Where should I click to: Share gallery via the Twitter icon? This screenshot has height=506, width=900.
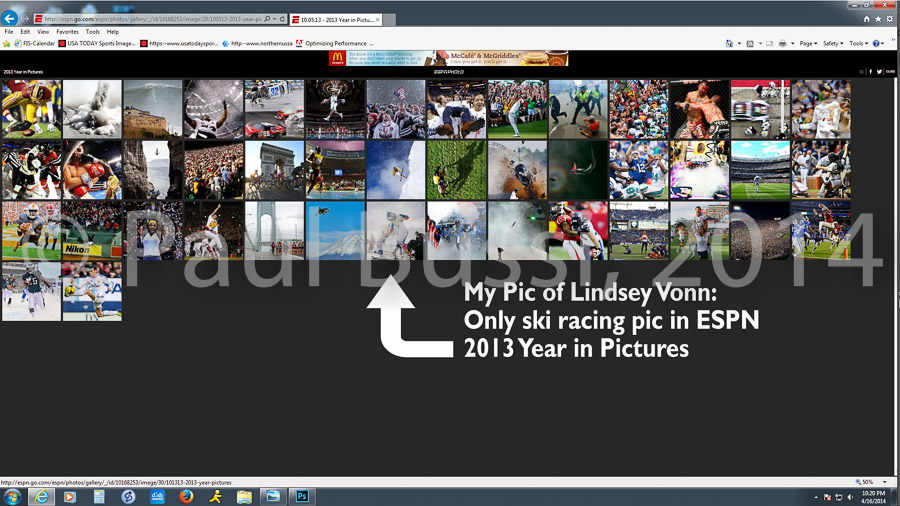point(879,72)
